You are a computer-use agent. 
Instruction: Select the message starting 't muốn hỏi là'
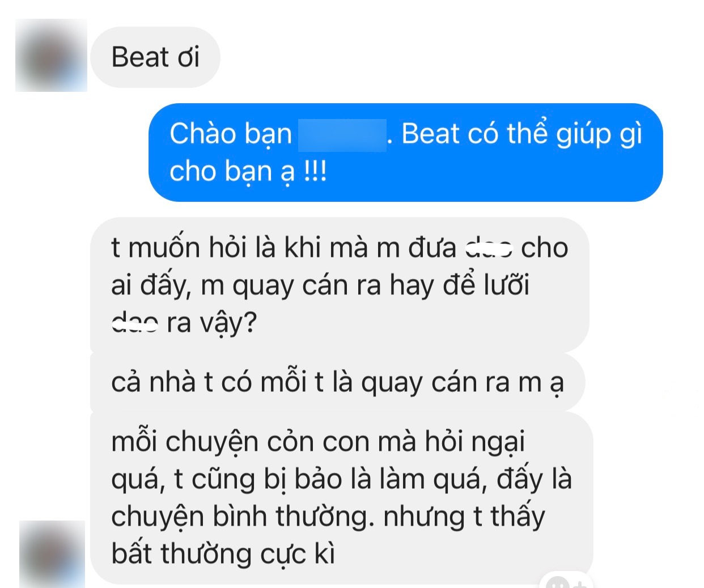[340, 285]
